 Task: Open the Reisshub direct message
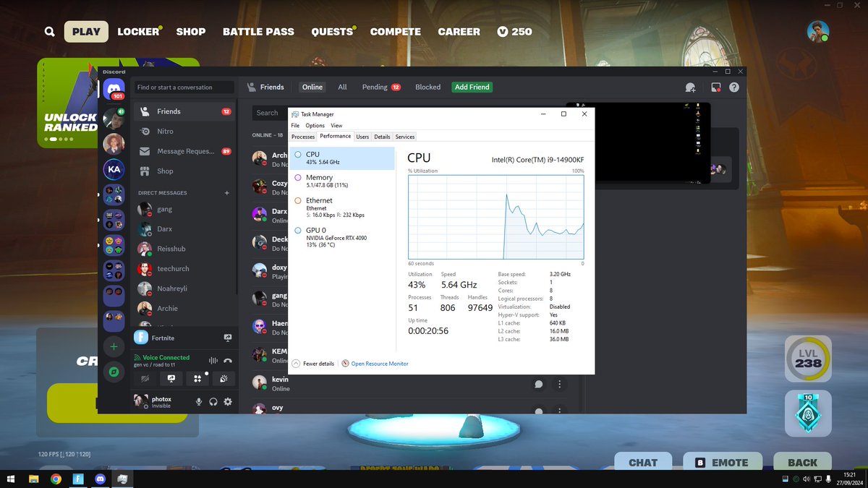(x=184, y=249)
